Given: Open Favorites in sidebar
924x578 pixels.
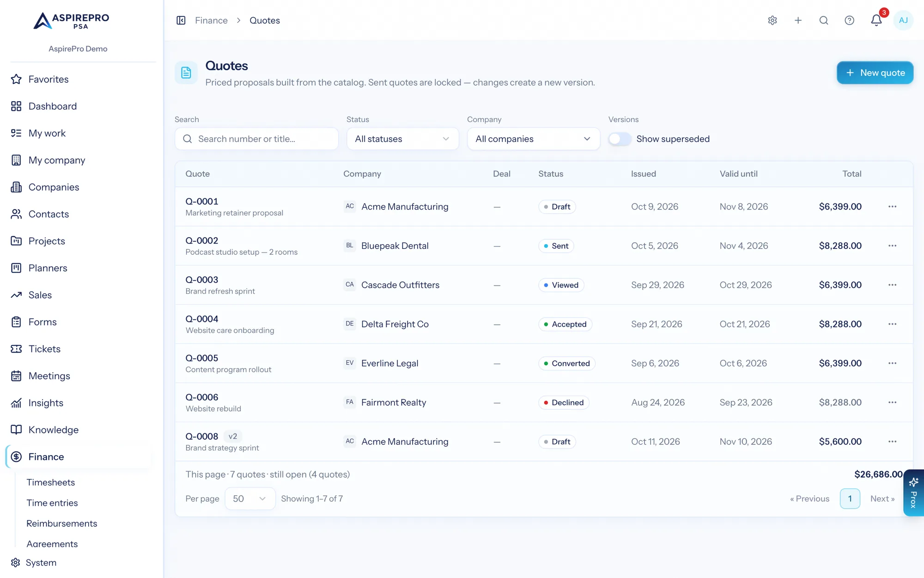Looking at the screenshot, I should (x=48, y=79).
